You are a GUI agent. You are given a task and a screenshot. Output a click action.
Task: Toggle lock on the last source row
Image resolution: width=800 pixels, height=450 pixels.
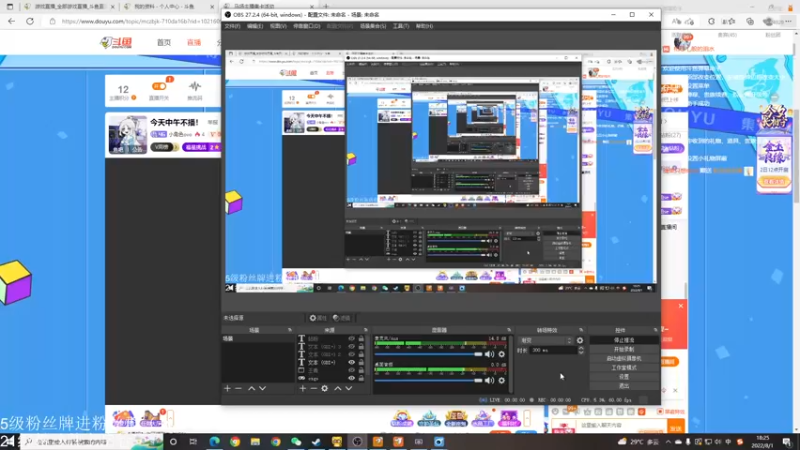(361, 378)
